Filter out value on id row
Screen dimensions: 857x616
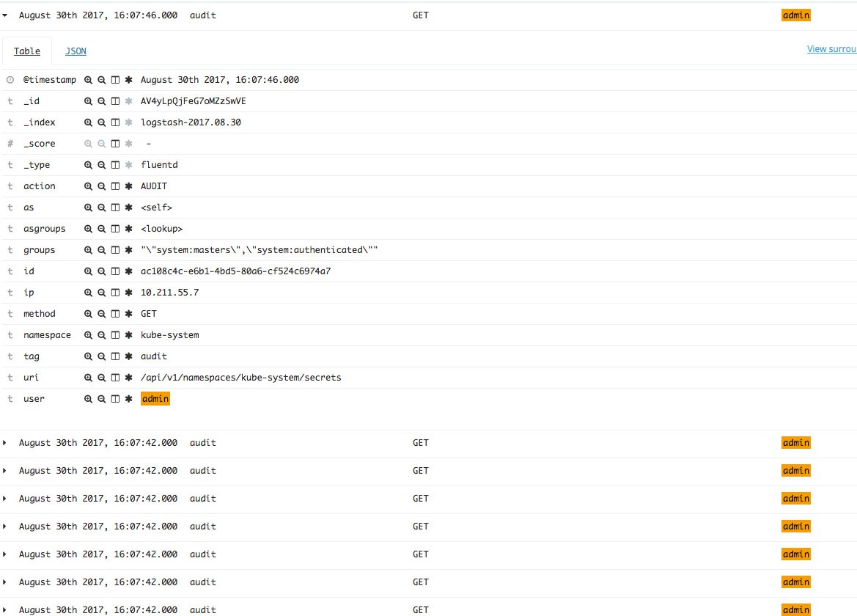(x=102, y=271)
